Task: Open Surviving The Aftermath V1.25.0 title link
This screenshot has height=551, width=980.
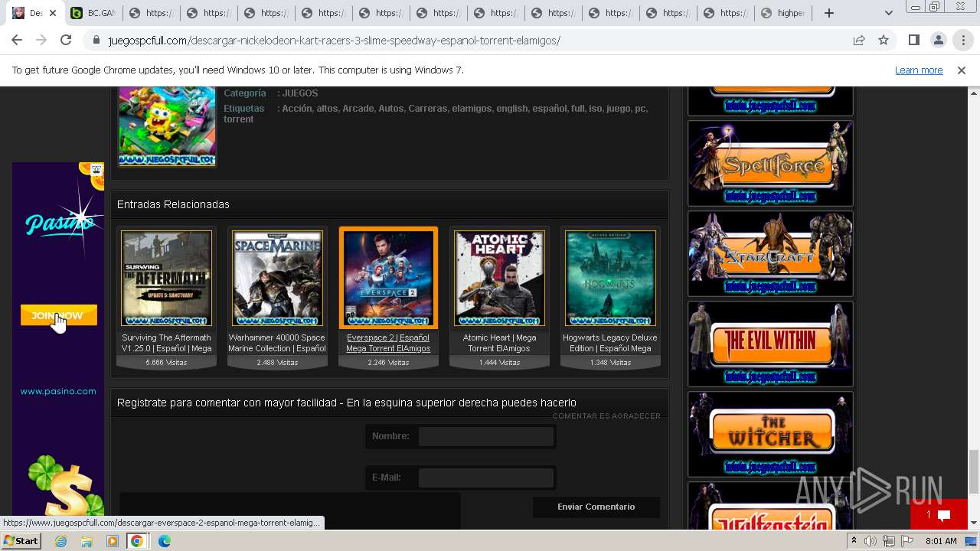Action: click(x=166, y=343)
